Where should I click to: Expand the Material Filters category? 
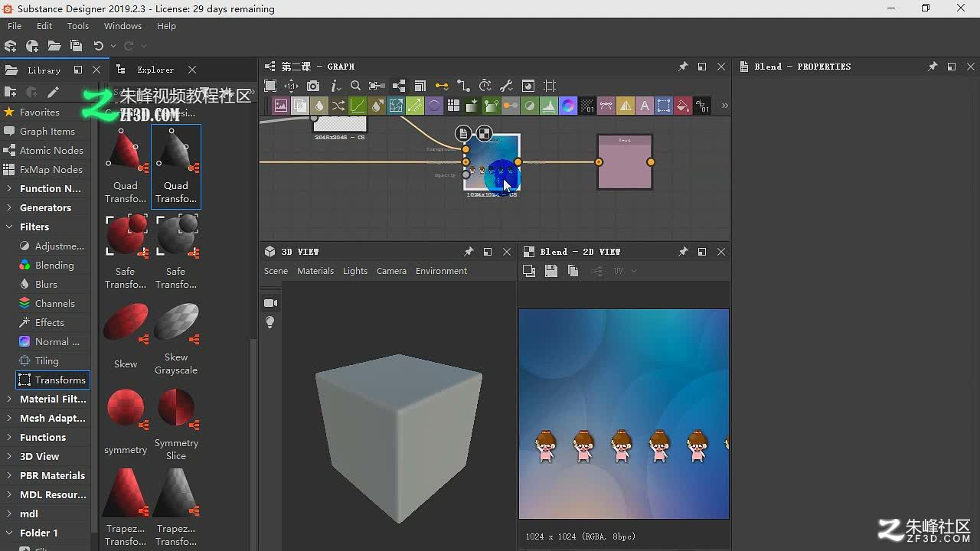pyautogui.click(x=9, y=399)
